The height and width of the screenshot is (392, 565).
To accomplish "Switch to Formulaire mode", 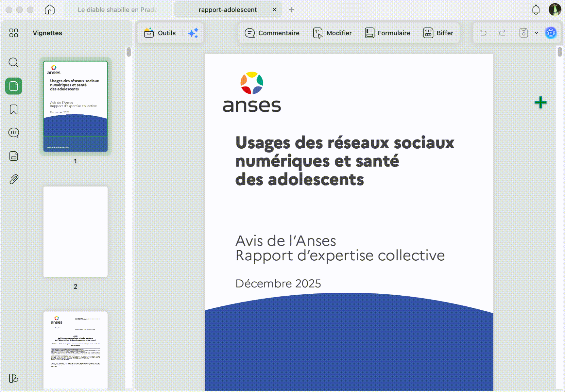I will pos(387,33).
